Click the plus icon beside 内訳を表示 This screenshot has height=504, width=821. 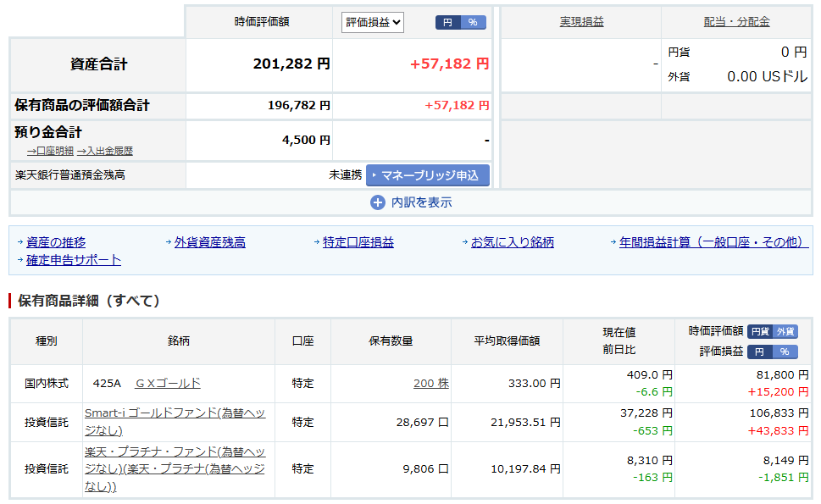coord(378,202)
